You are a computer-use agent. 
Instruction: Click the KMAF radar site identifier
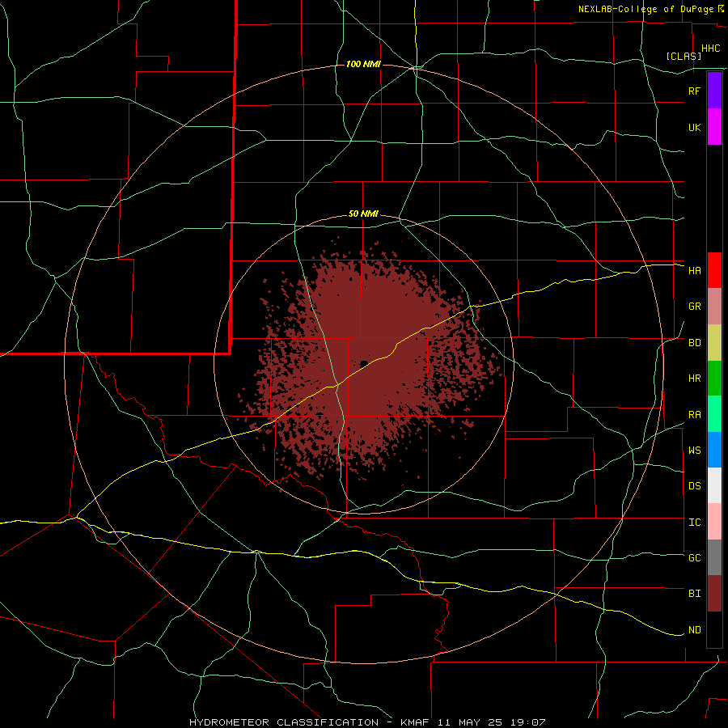(x=416, y=722)
